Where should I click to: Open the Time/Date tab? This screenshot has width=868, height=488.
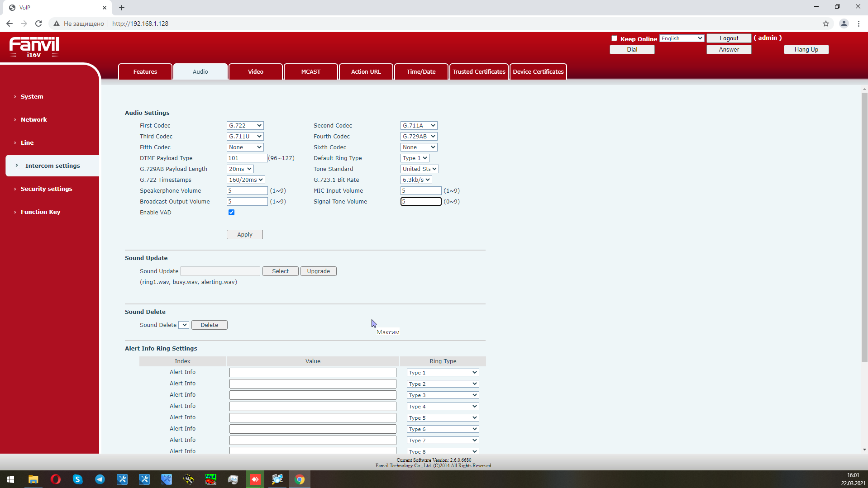[x=421, y=72]
